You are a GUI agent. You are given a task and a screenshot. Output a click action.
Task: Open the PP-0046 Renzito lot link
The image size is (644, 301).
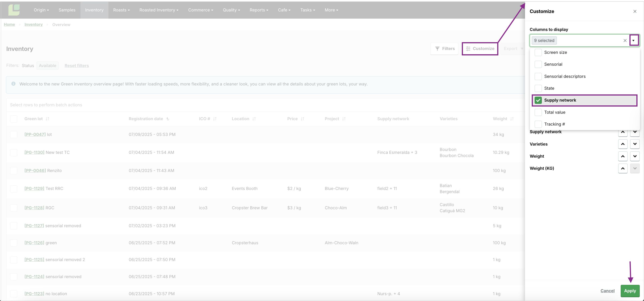(x=35, y=171)
